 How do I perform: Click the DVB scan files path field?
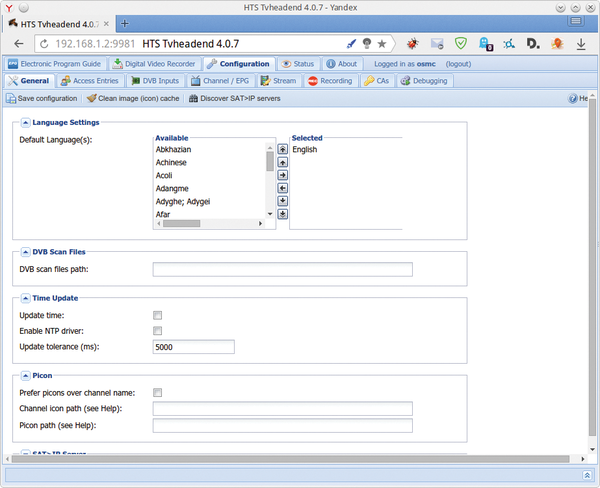[x=282, y=269]
